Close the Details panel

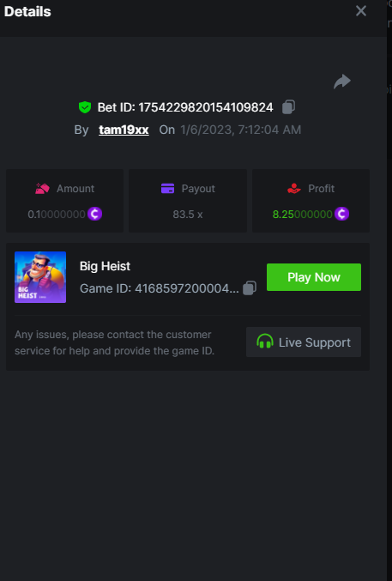point(361,11)
